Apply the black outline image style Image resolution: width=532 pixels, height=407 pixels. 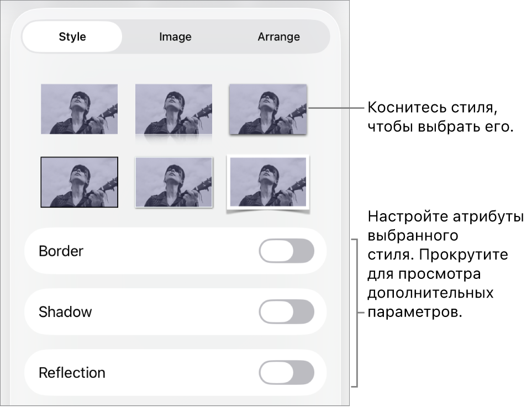(x=79, y=182)
